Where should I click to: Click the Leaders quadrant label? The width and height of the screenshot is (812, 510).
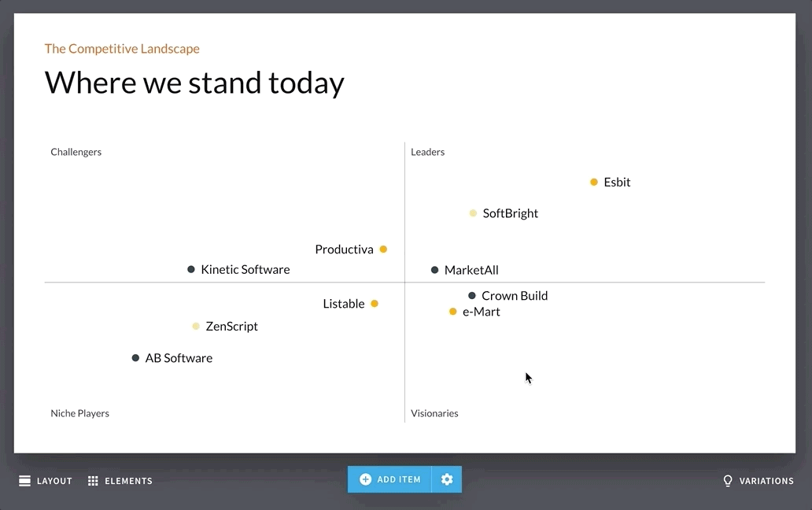427,152
